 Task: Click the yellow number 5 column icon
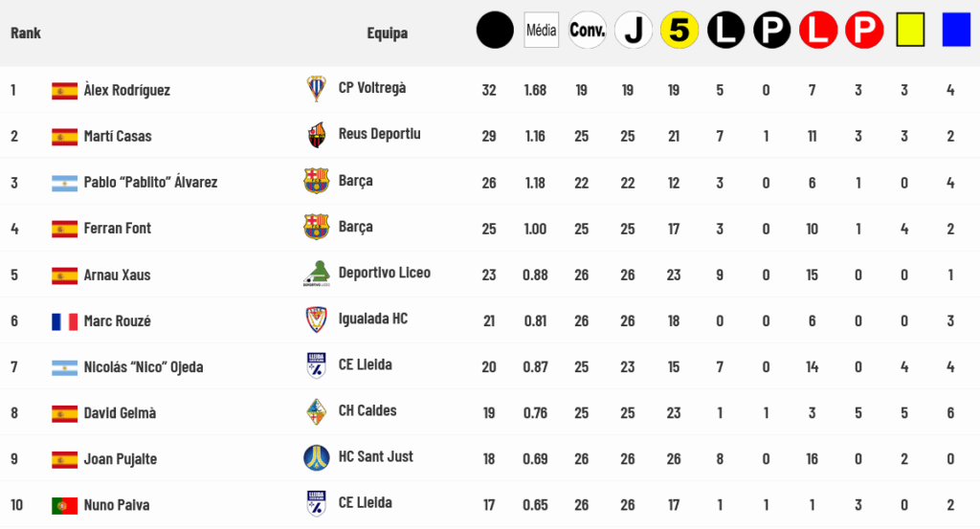coord(679,30)
